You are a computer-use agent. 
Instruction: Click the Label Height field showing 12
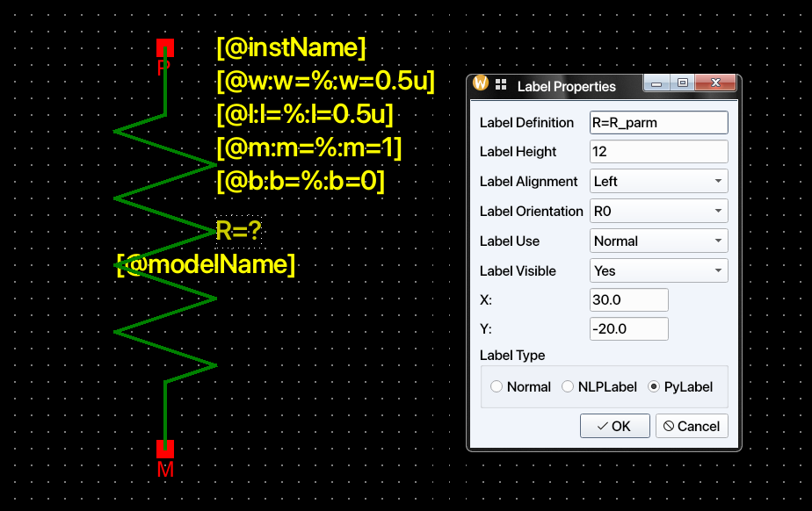[658, 151]
